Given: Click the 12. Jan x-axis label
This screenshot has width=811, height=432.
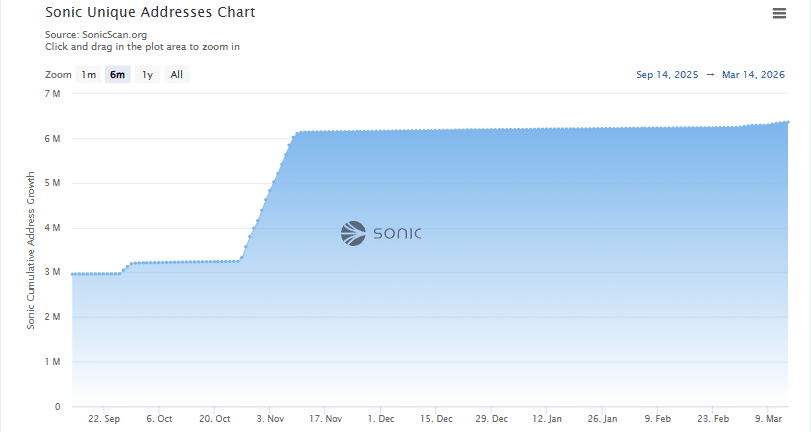Looking at the screenshot, I should [x=547, y=419].
